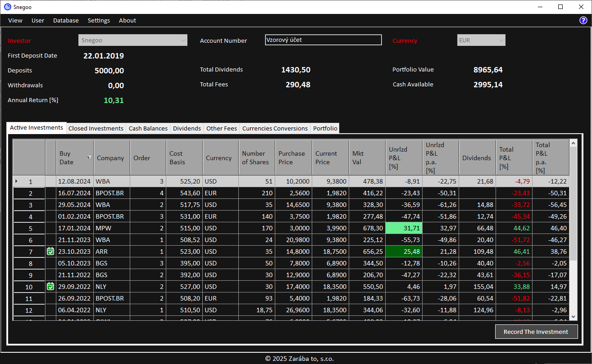
Task: Click the Purchase Price cell 26,9600
Action: click(294, 310)
